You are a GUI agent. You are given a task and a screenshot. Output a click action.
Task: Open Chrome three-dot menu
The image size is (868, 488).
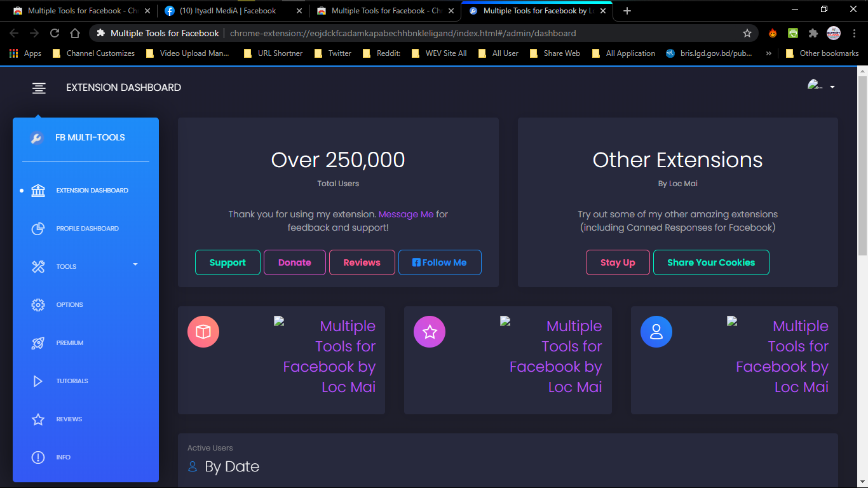853,33
